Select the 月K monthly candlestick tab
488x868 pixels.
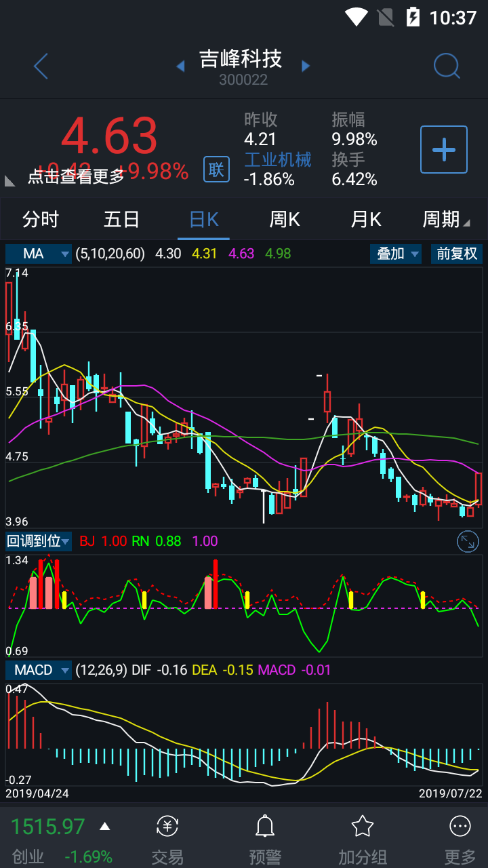click(366, 220)
